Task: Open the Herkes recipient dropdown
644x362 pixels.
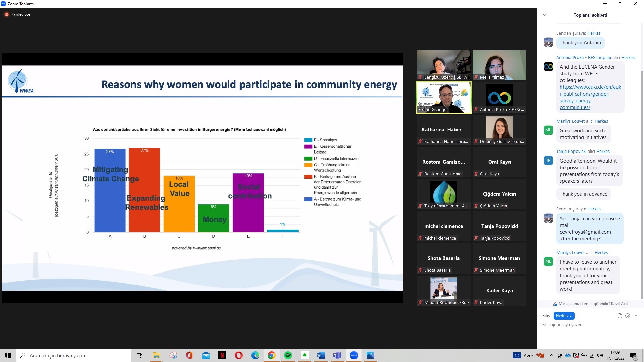Action: point(564,316)
